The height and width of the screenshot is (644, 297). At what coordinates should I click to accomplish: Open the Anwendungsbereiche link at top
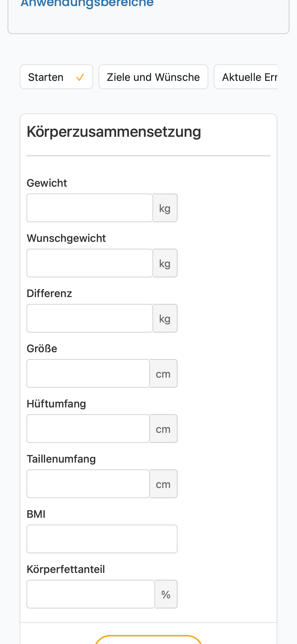pos(87,3)
